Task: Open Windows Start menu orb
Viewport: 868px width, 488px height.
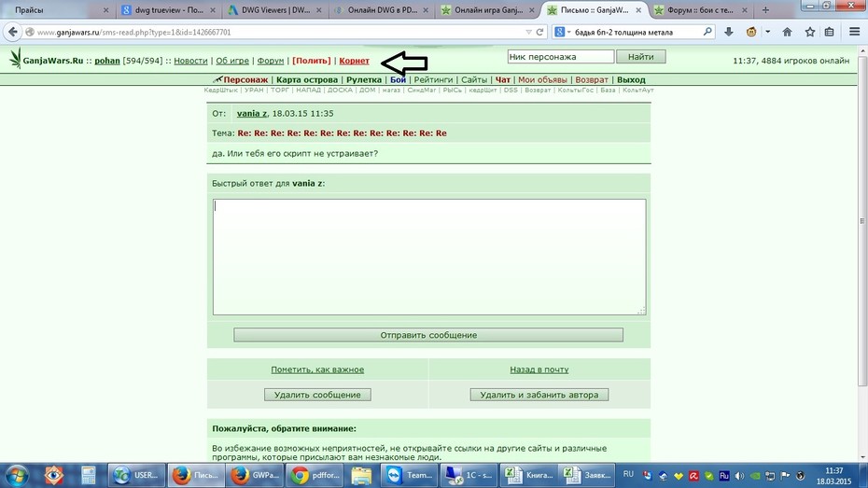Action: click(16, 475)
